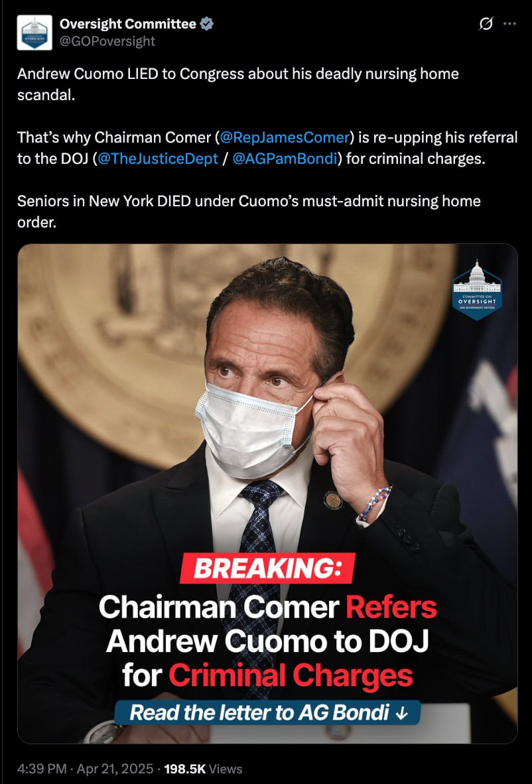Image resolution: width=532 pixels, height=784 pixels.
Task: Click the Chairman Comer Refers headline line
Action: [x=267, y=608]
